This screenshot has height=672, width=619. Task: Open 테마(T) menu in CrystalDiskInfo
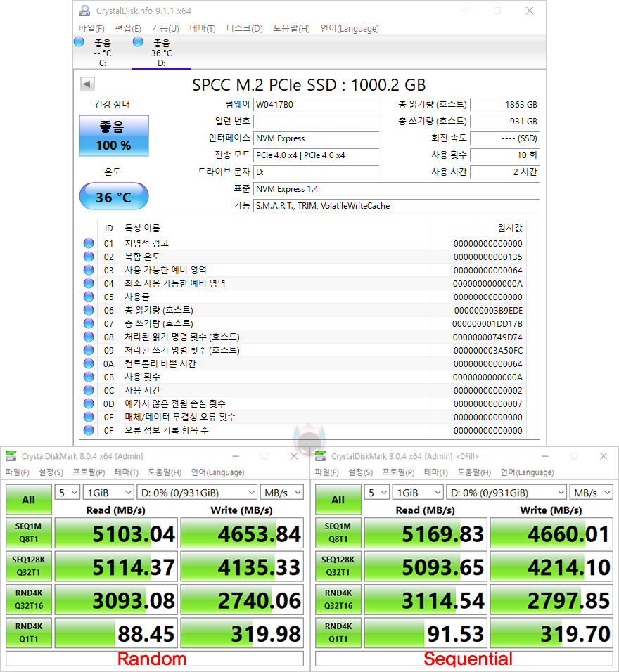tap(203, 29)
